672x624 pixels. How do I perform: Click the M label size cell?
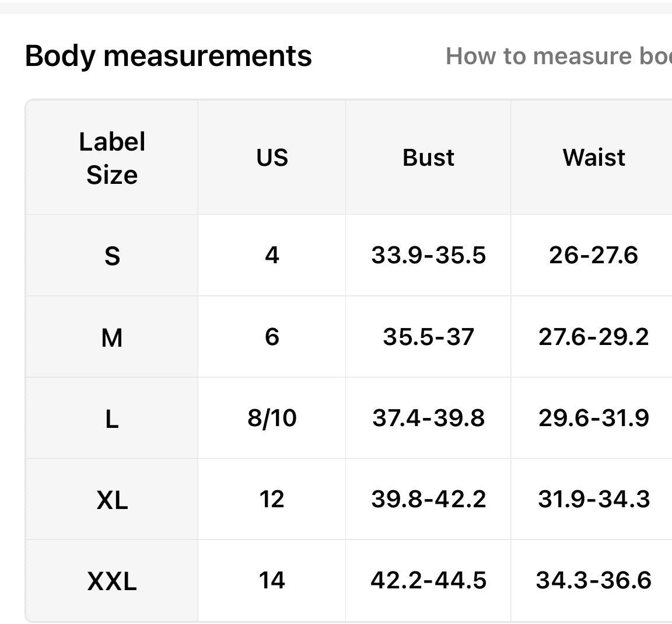(112, 337)
